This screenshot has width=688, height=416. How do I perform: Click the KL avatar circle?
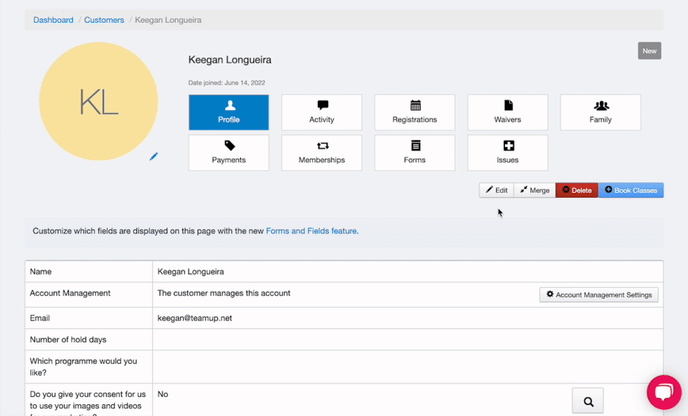[x=98, y=101]
